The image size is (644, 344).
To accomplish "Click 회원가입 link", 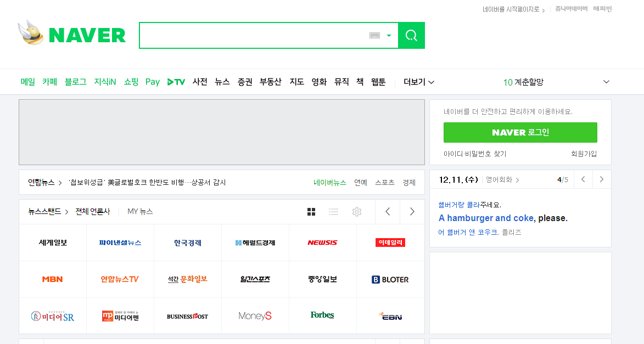I will (x=584, y=154).
